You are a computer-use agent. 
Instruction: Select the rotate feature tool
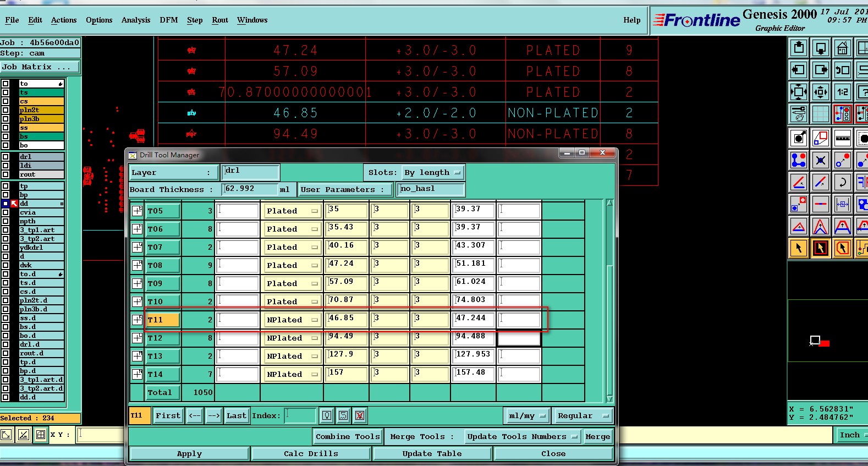point(842,182)
